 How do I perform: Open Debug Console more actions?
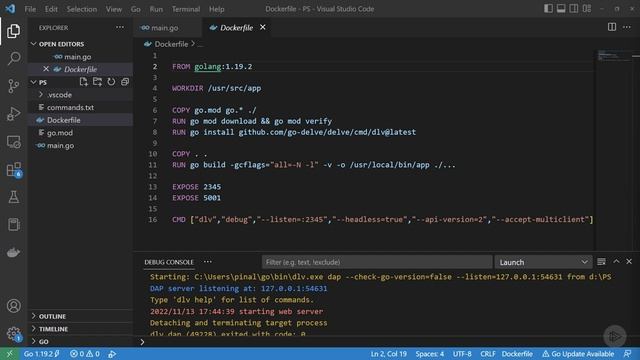click(208, 262)
